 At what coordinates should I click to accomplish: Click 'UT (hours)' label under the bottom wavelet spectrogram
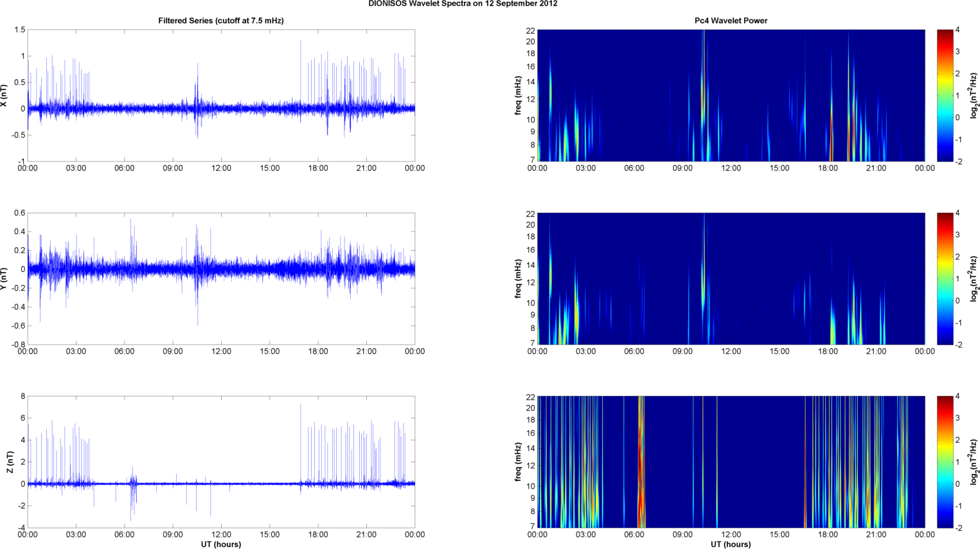pyautogui.click(x=731, y=544)
